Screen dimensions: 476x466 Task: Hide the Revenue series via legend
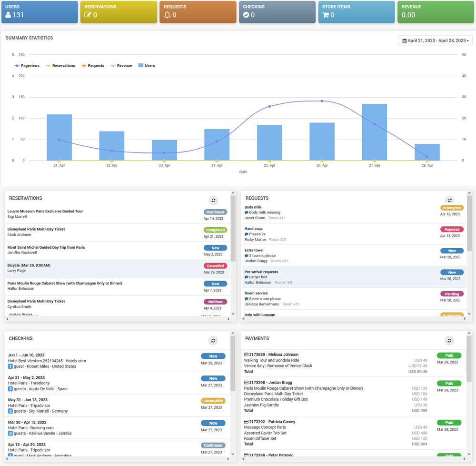click(121, 66)
